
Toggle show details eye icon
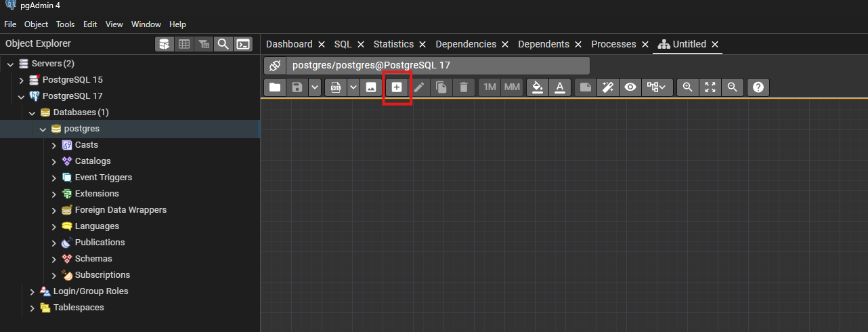[x=630, y=87]
